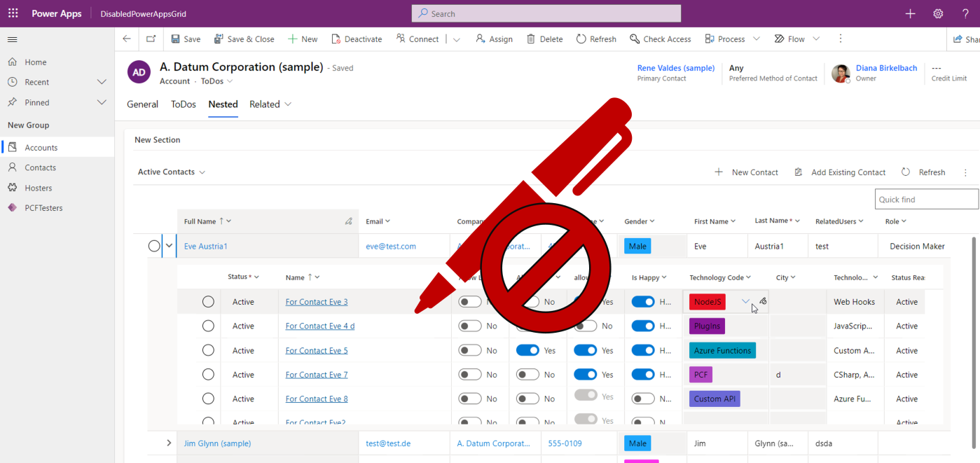The width and height of the screenshot is (980, 463).
Task: Toggle Is Happy switch for Contact Eve 5
Action: [x=643, y=350]
